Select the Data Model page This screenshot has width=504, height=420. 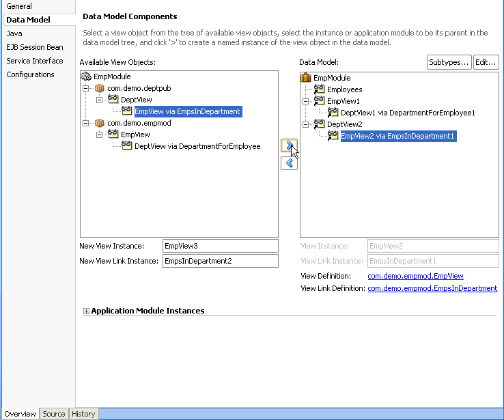point(28,20)
